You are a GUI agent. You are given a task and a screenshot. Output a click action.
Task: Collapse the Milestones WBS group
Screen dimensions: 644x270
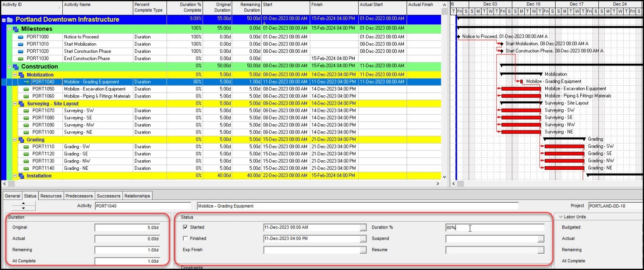[9, 29]
